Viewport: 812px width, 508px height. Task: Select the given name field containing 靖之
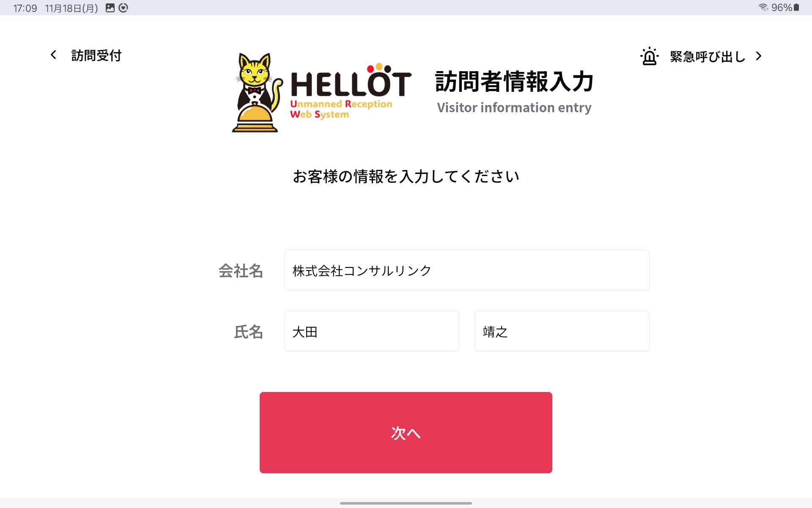point(562,331)
